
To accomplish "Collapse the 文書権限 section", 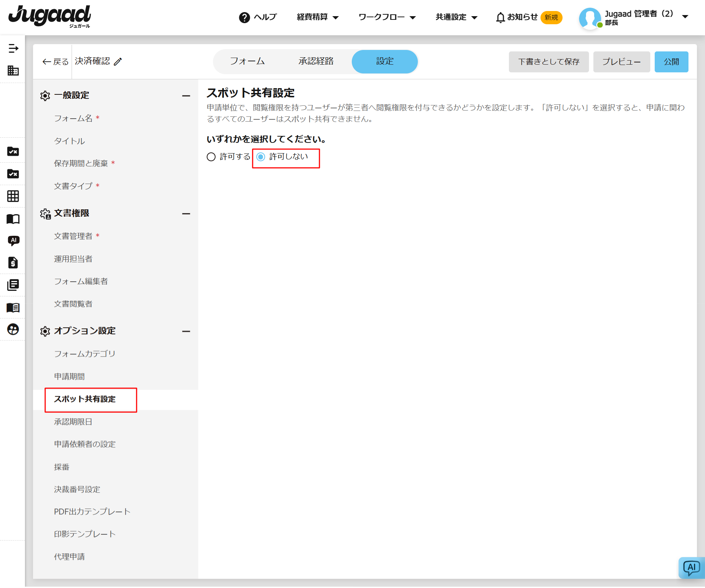I will pyautogui.click(x=186, y=213).
